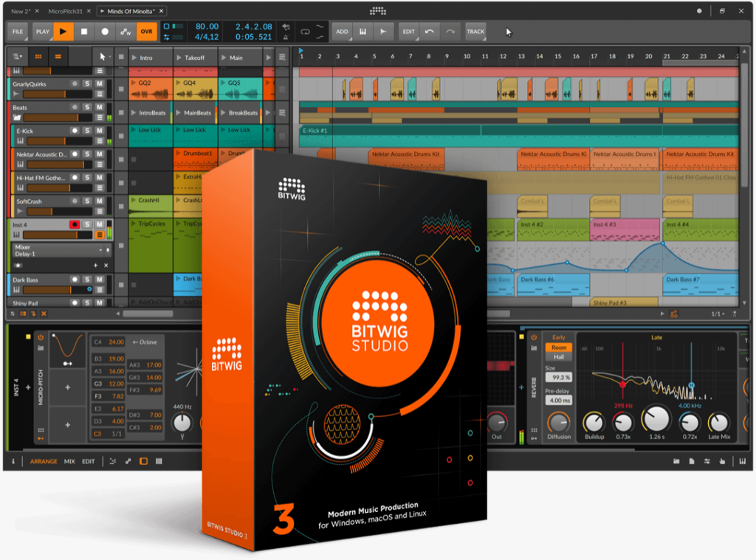Switch to the MIX view

click(x=69, y=462)
